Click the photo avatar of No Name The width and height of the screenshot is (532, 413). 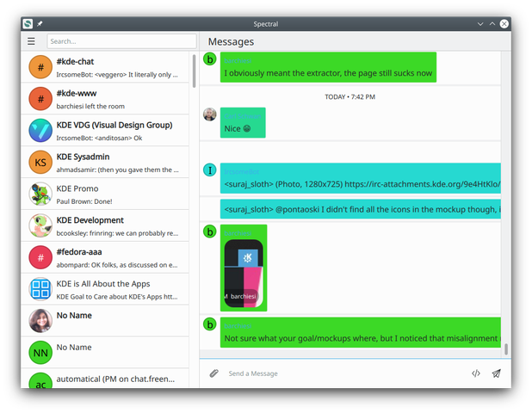click(x=40, y=321)
